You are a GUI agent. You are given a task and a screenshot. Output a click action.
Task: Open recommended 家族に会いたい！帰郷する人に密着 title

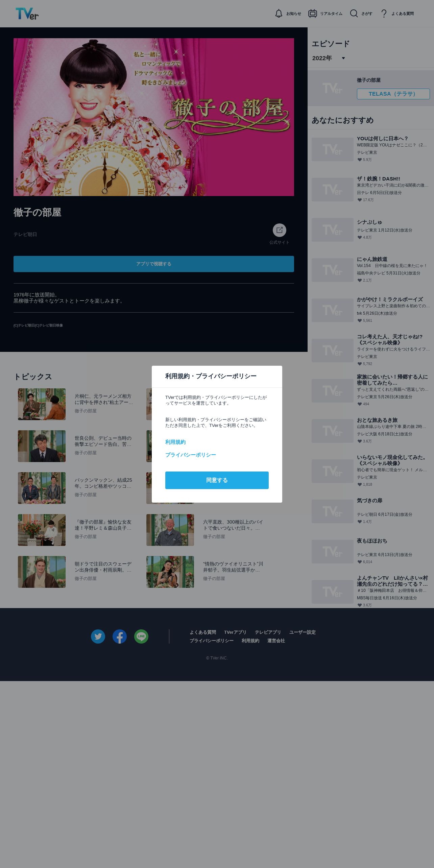(x=392, y=380)
